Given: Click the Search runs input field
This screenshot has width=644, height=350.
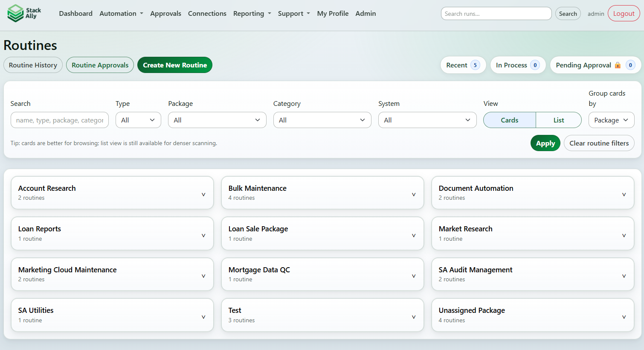Looking at the screenshot, I should click(x=496, y=14).
